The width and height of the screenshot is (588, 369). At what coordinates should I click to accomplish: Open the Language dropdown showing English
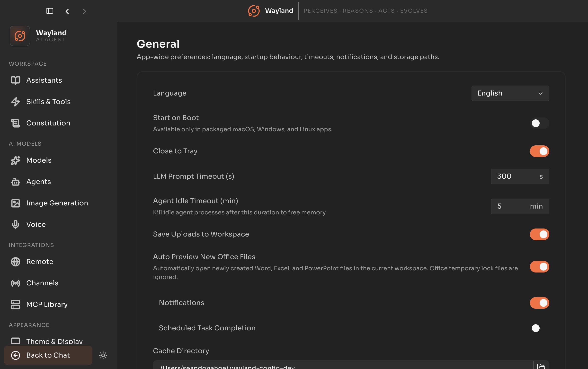coord(510,93)
